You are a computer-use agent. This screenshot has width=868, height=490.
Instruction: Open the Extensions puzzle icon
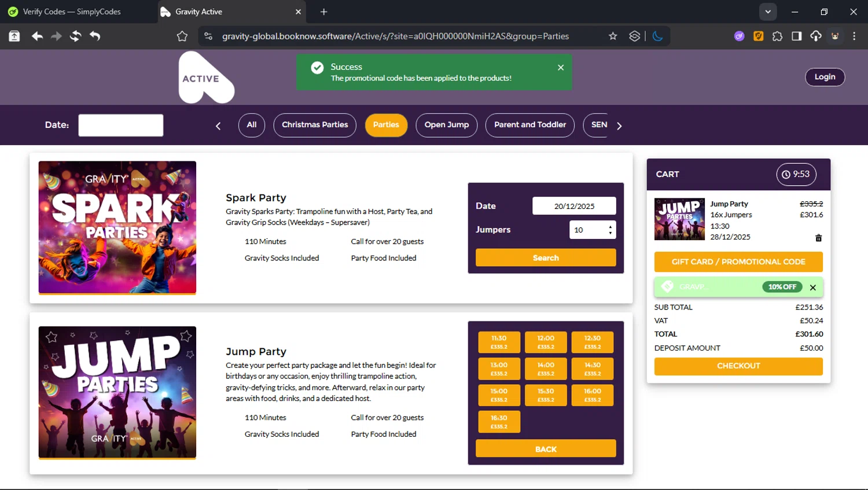[x=777, y=36]
